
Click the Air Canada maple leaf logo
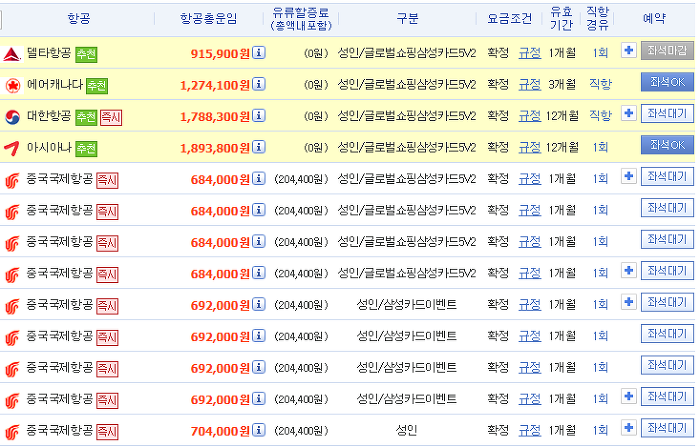(12, 85)
